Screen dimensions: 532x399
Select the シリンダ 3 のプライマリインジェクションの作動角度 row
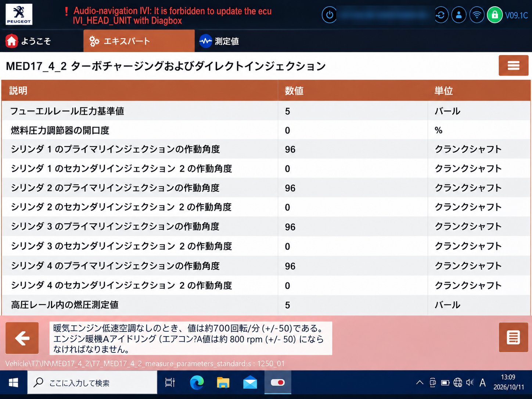point(266,227)
